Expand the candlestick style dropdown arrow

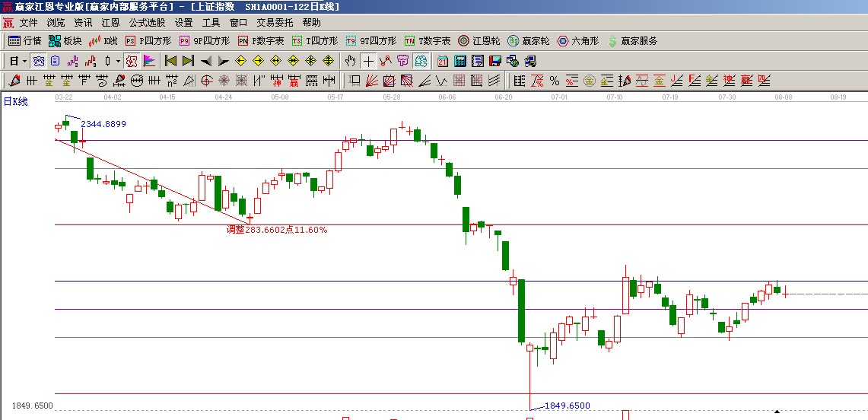118,61
